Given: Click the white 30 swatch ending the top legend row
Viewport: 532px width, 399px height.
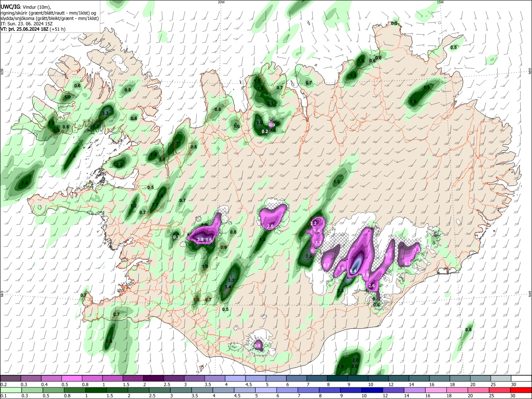Looking at the screenshot, I should pyautogui.click(x=521, y=379).
